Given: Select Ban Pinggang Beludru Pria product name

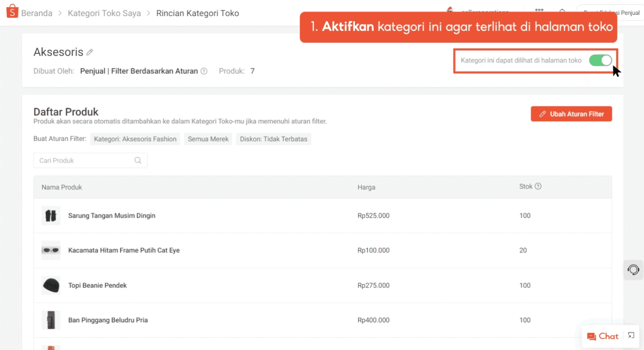Looking at the screenshot, I should tap(108, 320).
